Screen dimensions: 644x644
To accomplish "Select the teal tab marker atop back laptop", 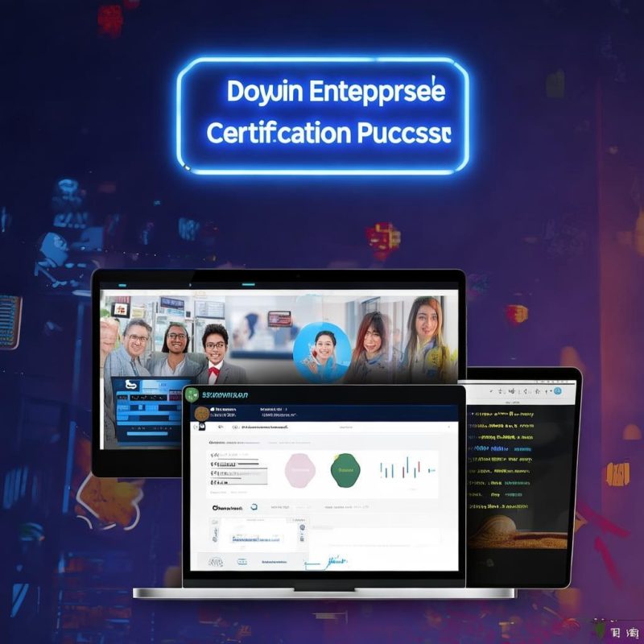I will [x=124, y=284].
